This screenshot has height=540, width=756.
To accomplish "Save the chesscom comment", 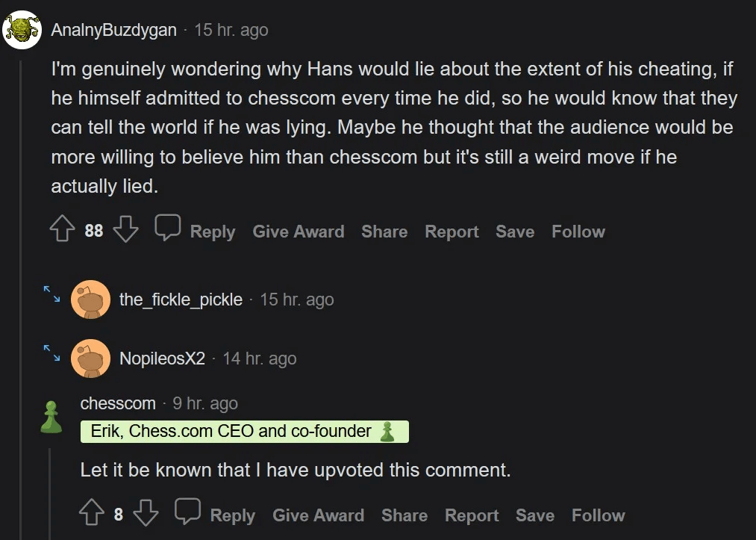I will [x=535, y=515].
